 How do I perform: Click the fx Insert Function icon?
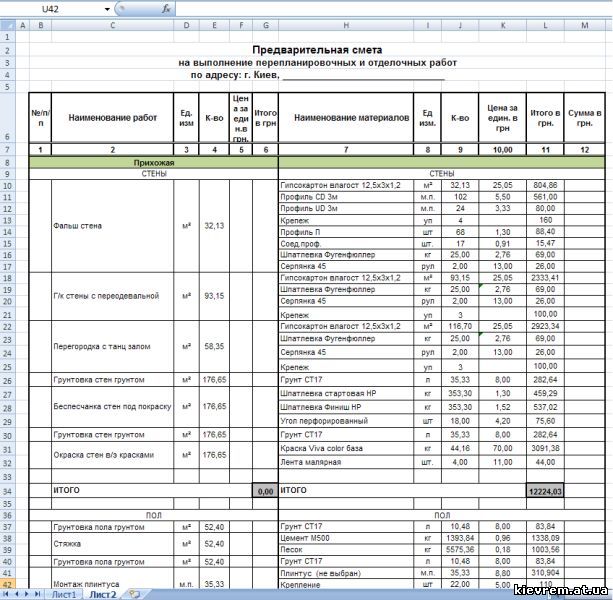pyautogui.click(x=166, y=9)
